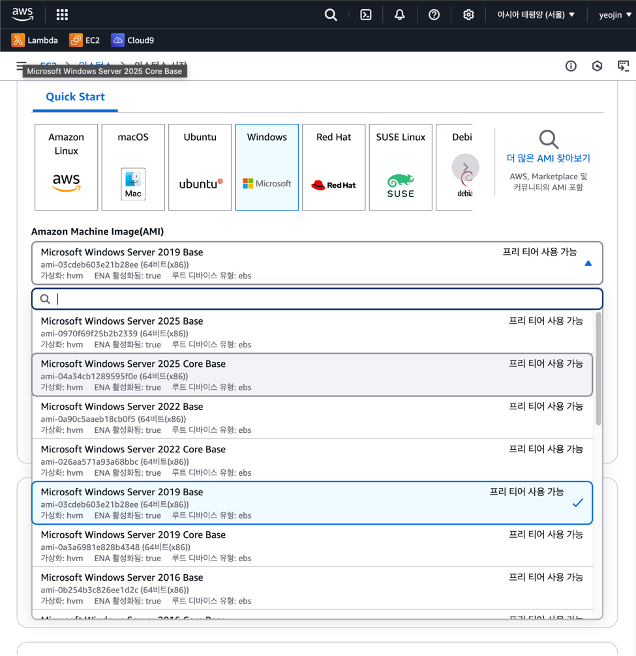Viewport: 636px width, 656px height.
Task: Open Lambda service shortcut
Action: (x=34, y=40)
